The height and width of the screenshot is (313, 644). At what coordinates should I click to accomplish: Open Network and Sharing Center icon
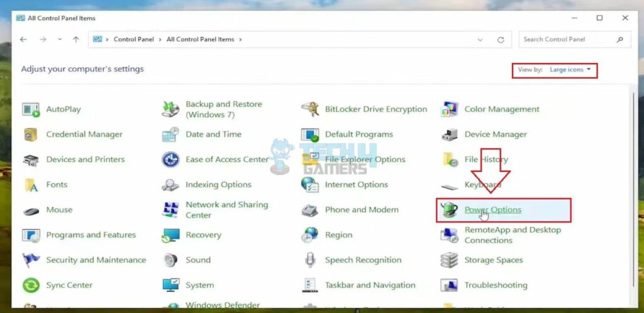click(x=170, y=210)
